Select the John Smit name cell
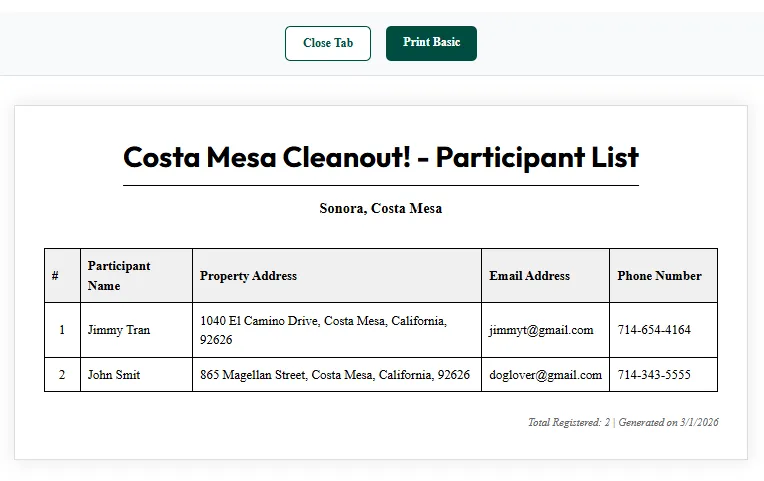 click(136, 375)
